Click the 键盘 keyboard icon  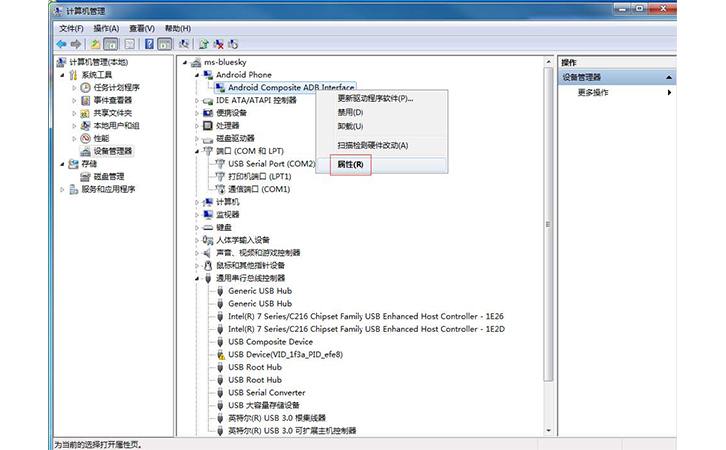point(208,227)
